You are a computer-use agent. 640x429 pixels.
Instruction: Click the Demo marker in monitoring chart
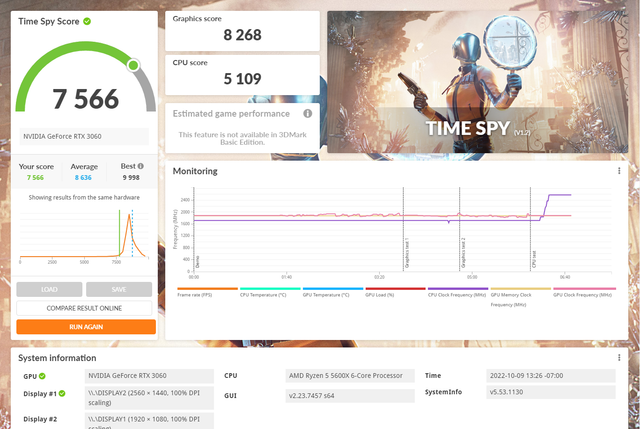(195, 229)
